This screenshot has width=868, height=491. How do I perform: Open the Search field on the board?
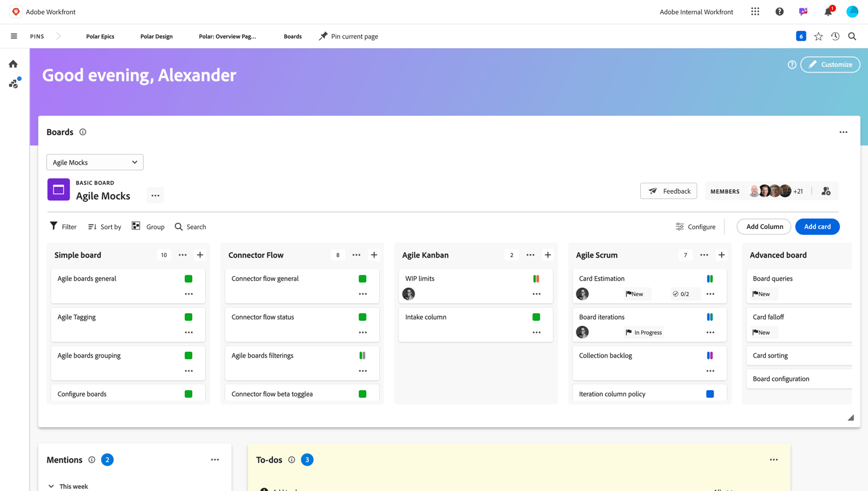point(190,227)
